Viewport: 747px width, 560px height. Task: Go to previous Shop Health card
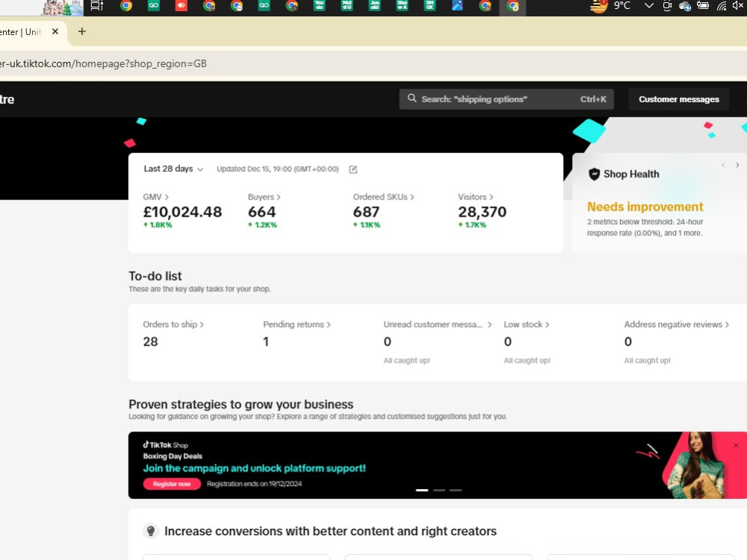coord(723,165)
